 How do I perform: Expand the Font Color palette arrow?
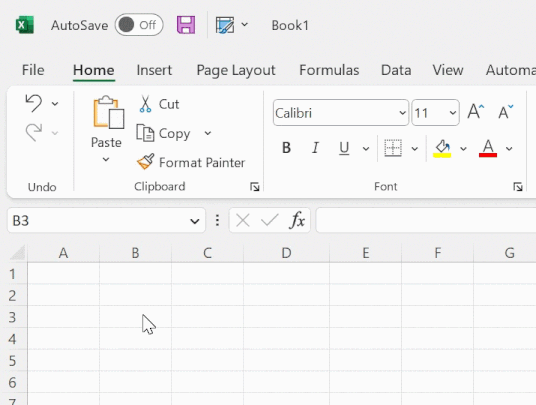tap(509, 149)
